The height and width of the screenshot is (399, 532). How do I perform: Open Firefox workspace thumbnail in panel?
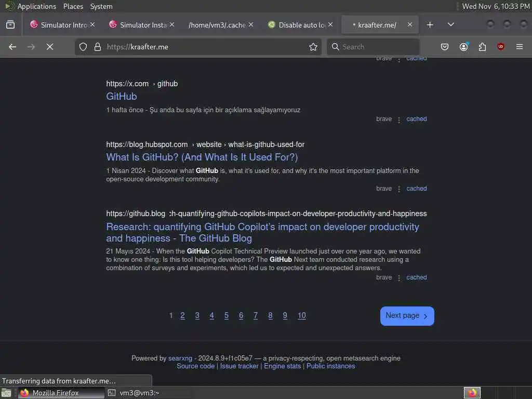coord(472,393)
